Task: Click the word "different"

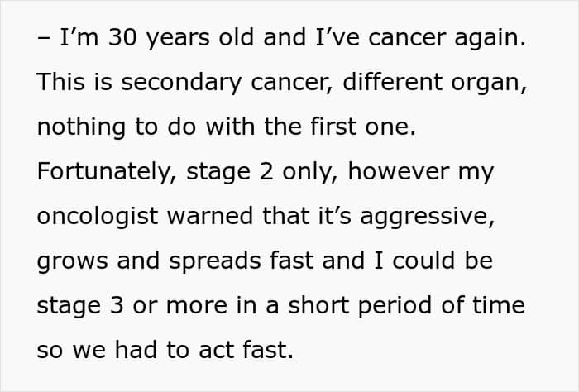Action: point(375,84)
